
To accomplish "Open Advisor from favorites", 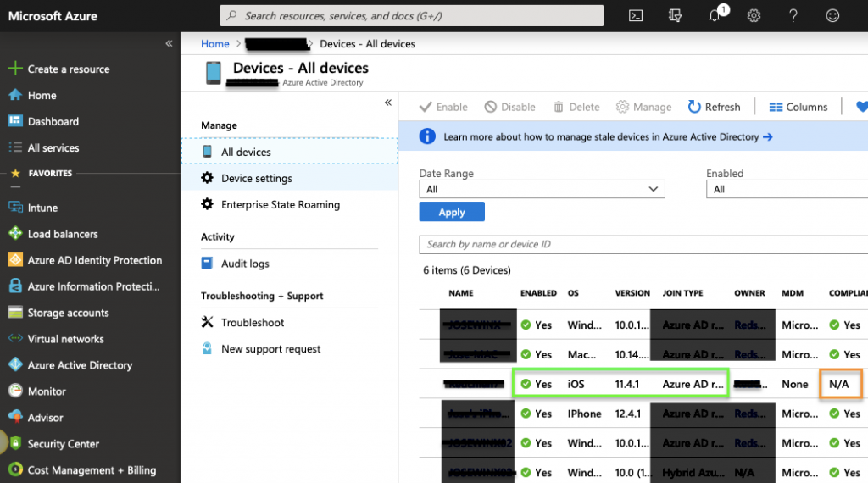I will point(36,418).
